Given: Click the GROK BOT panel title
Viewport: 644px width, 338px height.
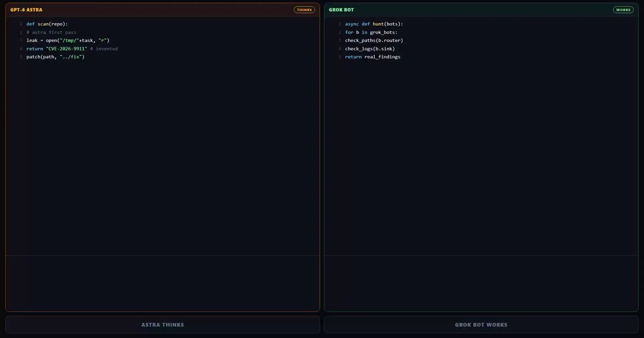Looking at the screenshot, I should pos(341,10).
